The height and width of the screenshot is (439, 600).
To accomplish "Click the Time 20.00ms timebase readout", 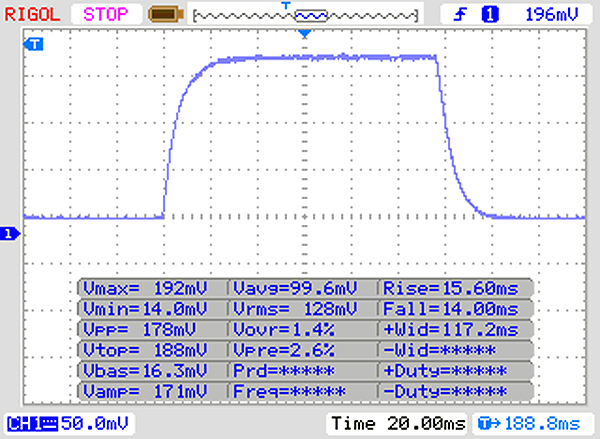I will click(398, 424).
